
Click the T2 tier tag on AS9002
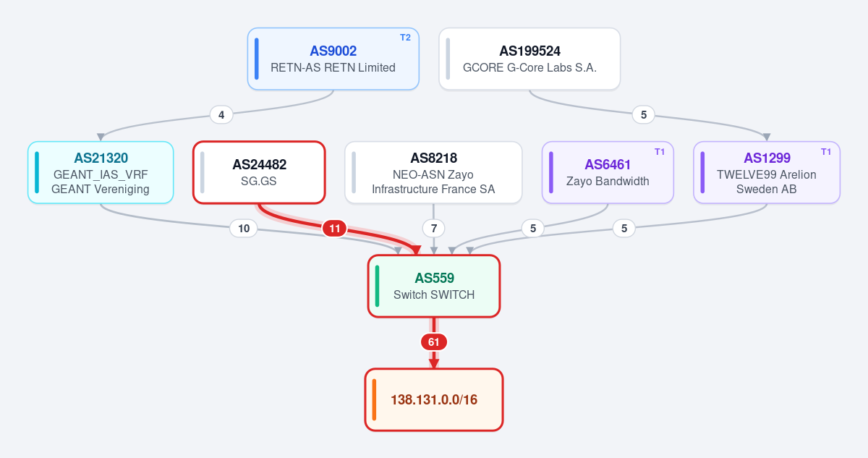405,38
